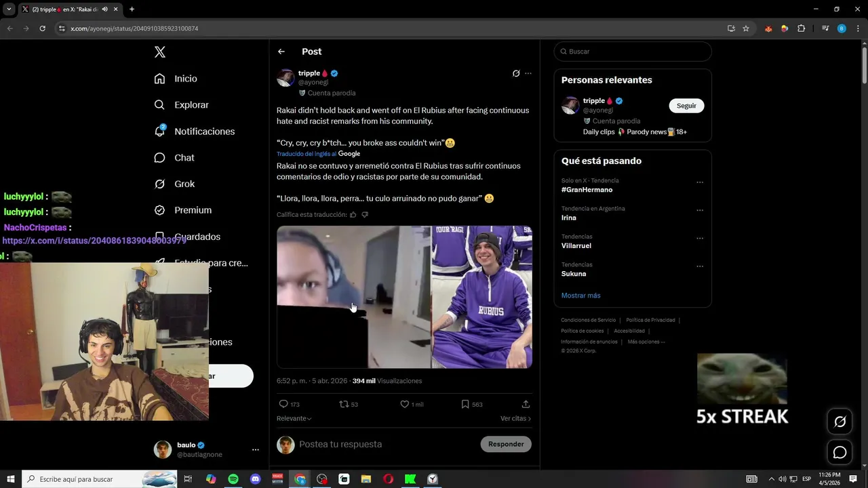Bookmark this page with the star icon
868x488 pixels.
point(746,28)
